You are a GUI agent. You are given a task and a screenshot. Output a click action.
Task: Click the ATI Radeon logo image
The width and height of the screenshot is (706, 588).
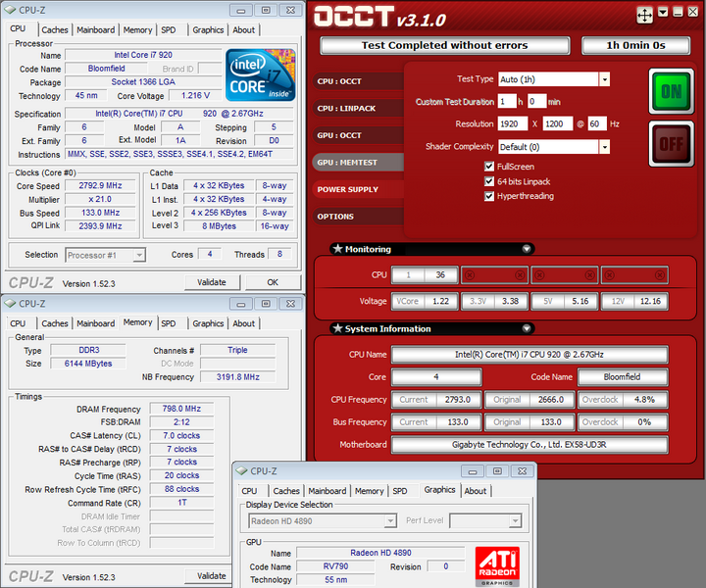(x=497, y=566)
